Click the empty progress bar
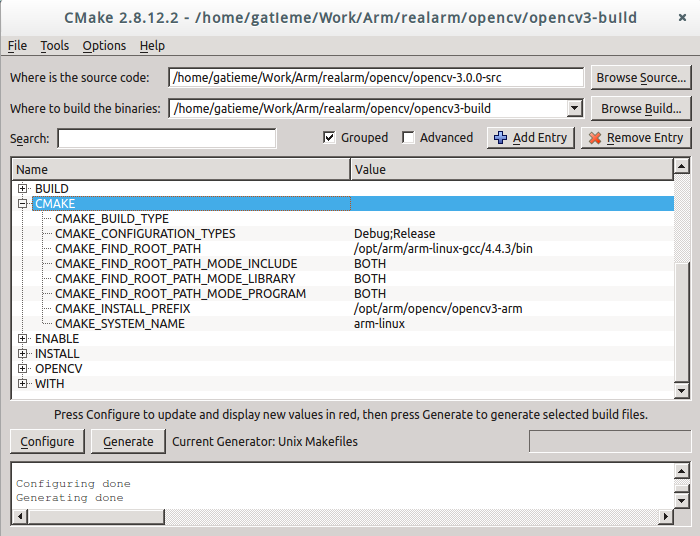 [x=610, y=441]
